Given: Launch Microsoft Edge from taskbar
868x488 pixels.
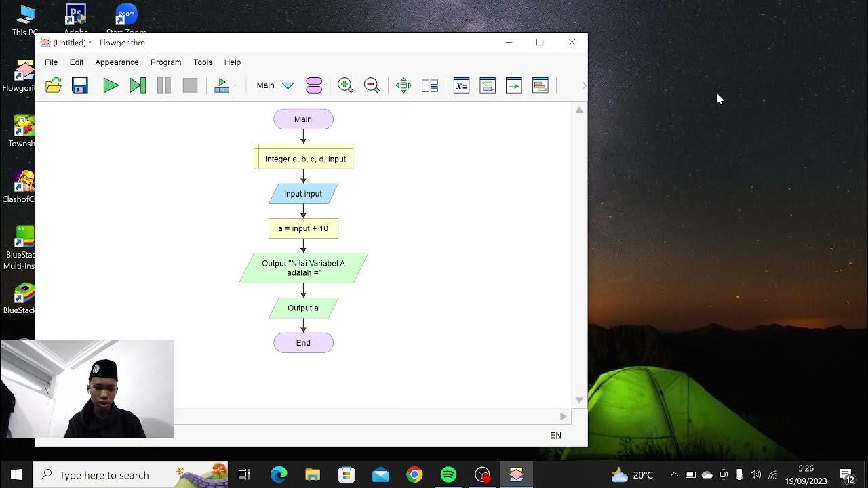Looking at the screenshot, I should tap(279, 474).
